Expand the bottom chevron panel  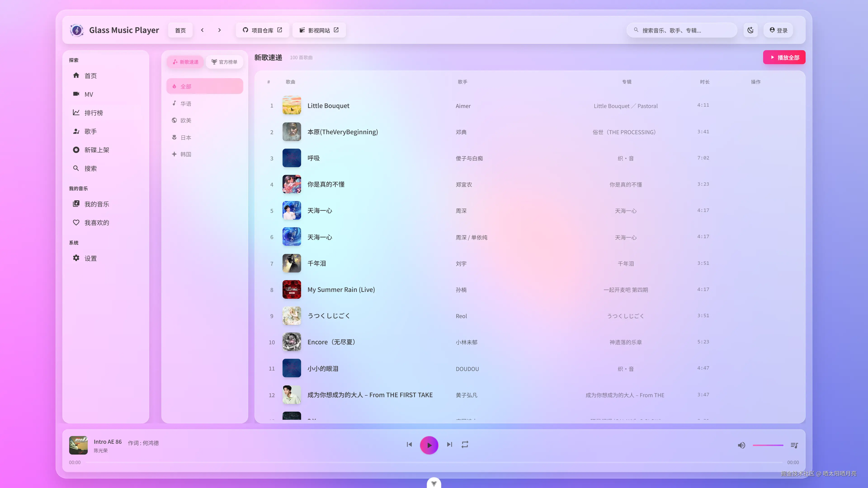434,483
